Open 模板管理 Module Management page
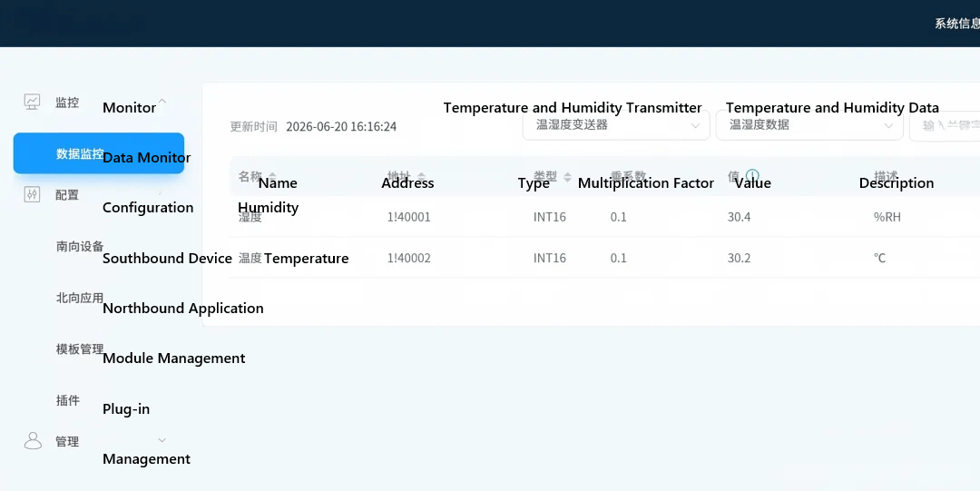 point(80,349)
